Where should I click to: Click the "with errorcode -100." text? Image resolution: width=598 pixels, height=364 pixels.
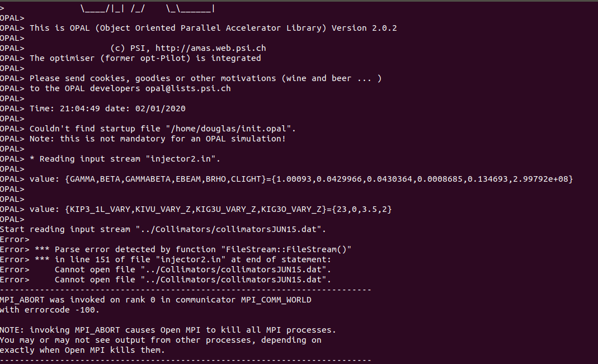point(50,310)
